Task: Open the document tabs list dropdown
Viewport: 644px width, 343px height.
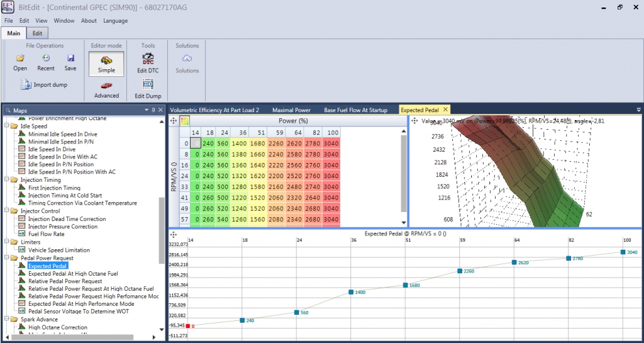Action: (638, 110)
